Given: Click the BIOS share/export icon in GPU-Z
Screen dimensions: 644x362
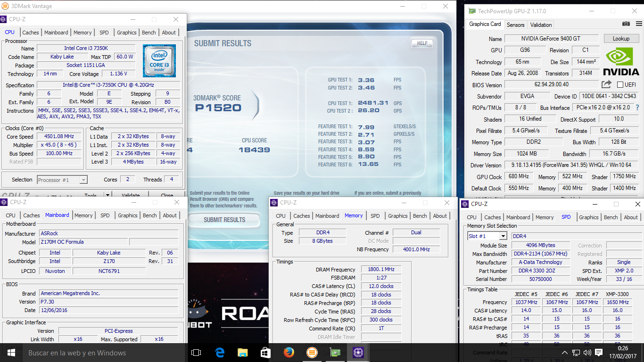Looking at the screenshot, I should [606, 84].
